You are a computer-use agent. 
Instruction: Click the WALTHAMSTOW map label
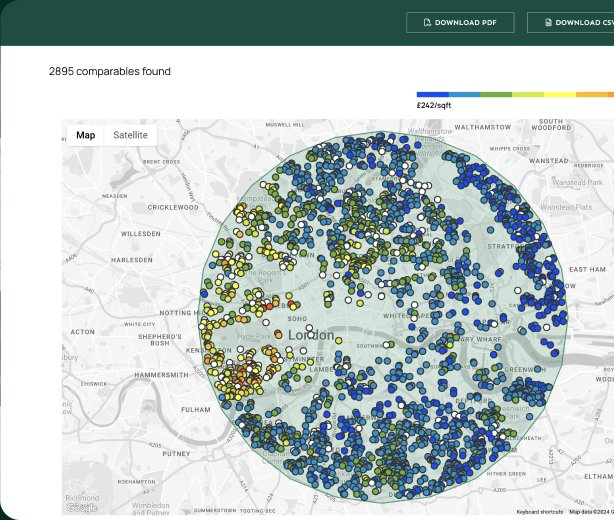pos(482,127)
